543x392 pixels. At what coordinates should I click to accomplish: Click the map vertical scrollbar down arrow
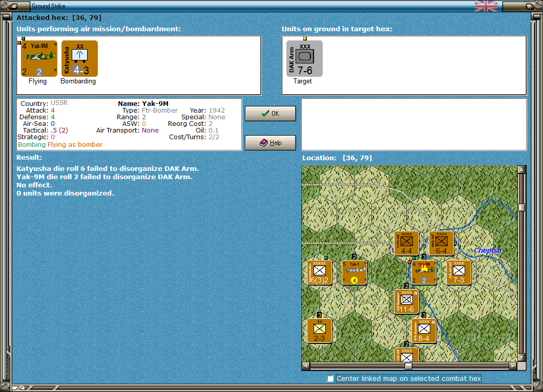point(522,357)
